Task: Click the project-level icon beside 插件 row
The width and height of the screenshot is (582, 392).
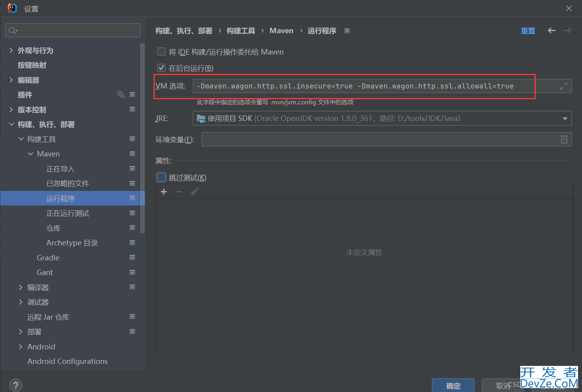Action: [133, 94]
